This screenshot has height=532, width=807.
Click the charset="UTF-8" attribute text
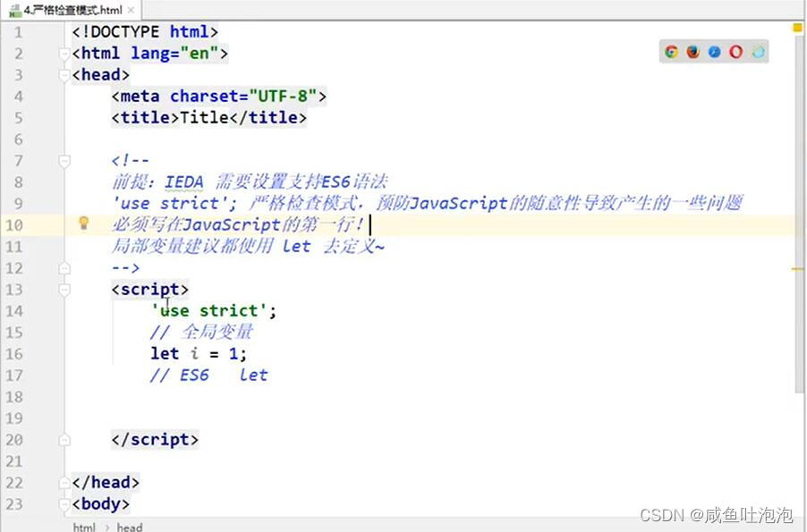pyautogui.click(x=243, y=97)
